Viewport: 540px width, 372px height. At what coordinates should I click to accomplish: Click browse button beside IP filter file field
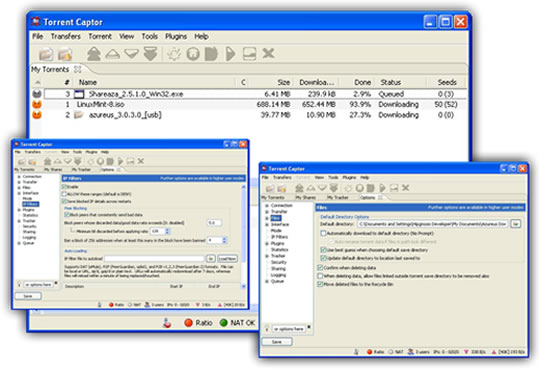point(211,259)
